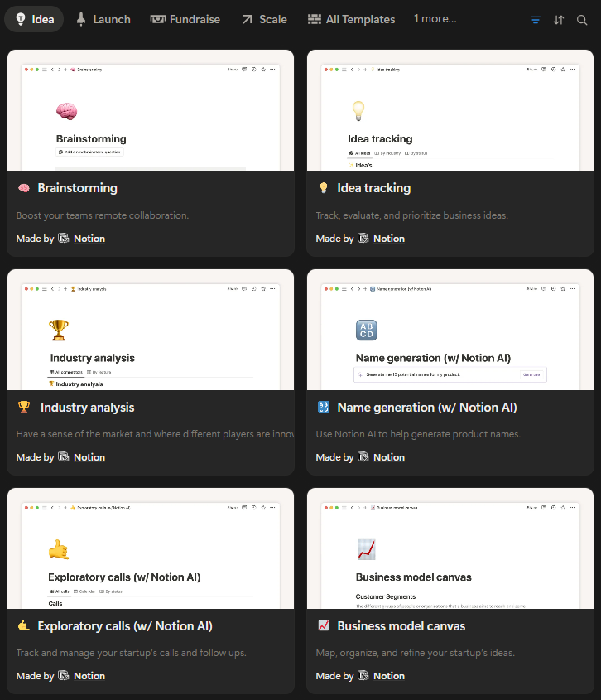Viewport: 601px width, 700px height.
Task: Expand the '1 more...' hidden tabs
Action: tap(435, 19)
